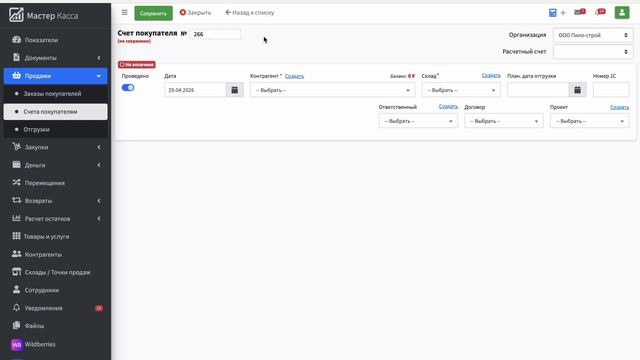Open the Ответственный select dropdown

418,121
